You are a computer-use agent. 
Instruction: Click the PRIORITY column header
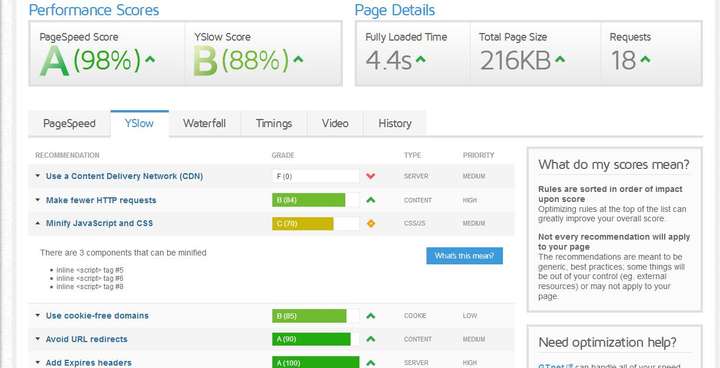[478, 155]
